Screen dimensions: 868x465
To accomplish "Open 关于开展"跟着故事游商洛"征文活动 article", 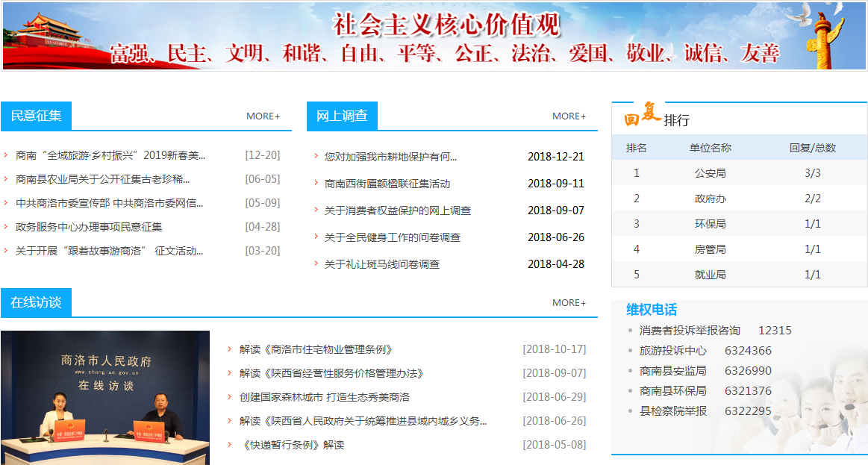I will pyautogui.click(x=109, y=251).
